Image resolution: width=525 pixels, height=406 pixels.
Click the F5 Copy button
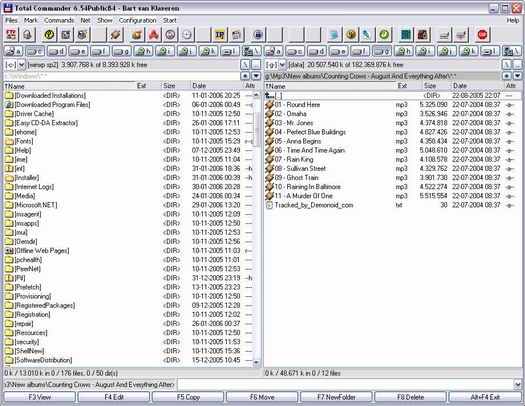pyautogui.click(x=188, y=397)
